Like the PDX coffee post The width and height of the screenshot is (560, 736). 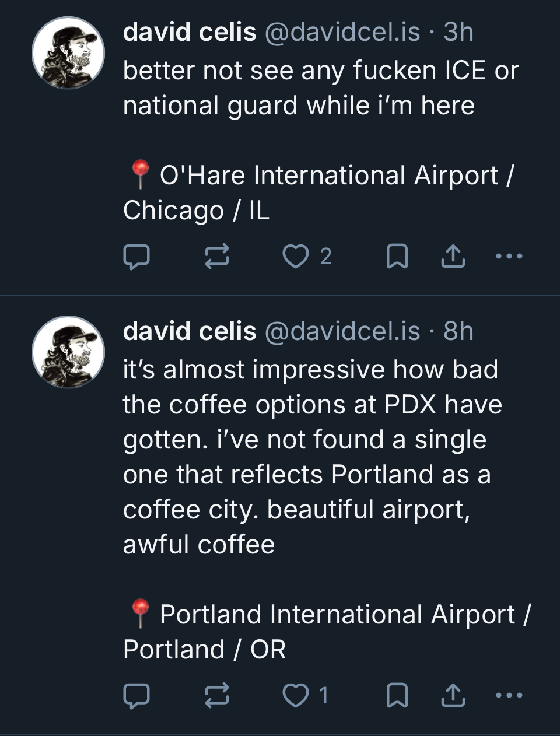tap(295, 696)
